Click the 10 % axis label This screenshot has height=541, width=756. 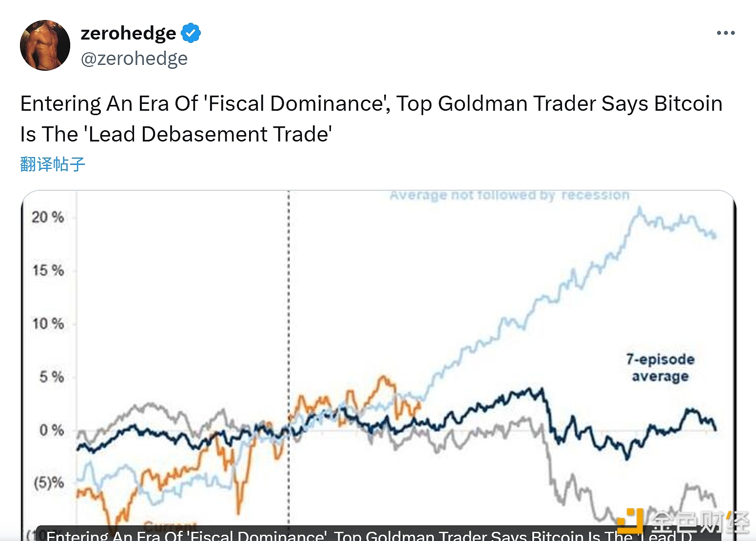point(48,323)
